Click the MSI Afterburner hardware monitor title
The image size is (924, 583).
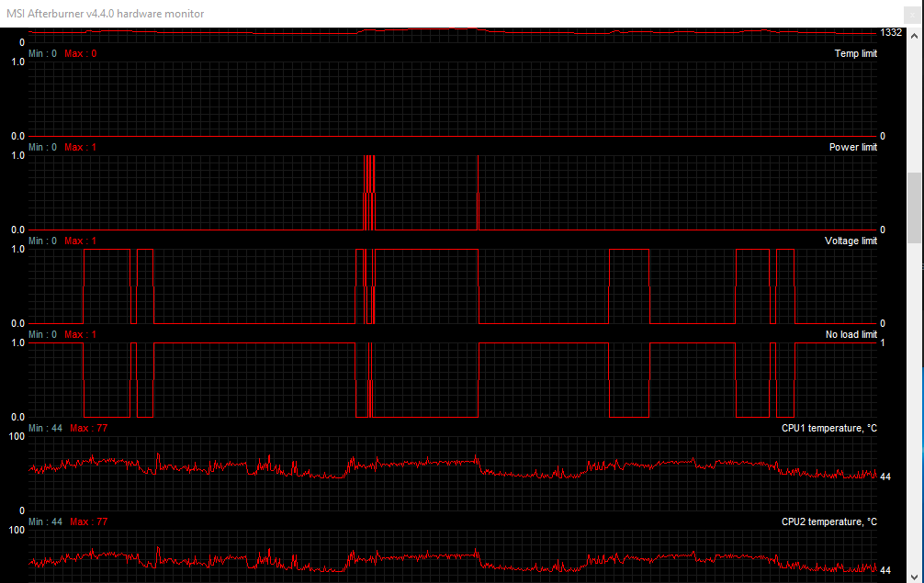tap(105, 14)
